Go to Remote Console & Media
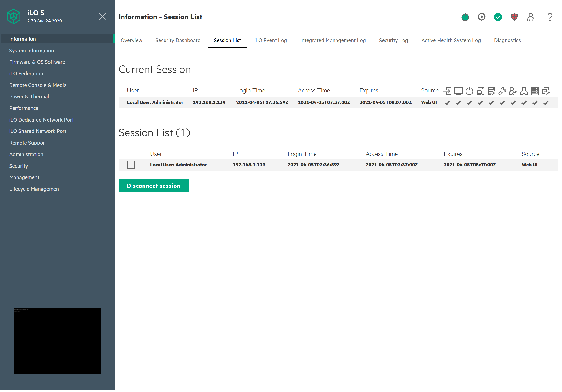Viewport: 562px width, 392px height. point(38,85)
